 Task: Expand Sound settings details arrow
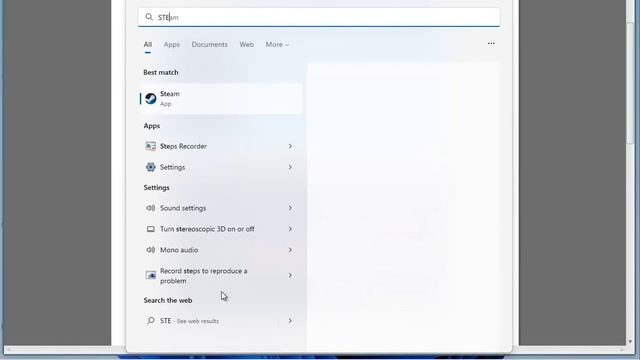point(290,208)
